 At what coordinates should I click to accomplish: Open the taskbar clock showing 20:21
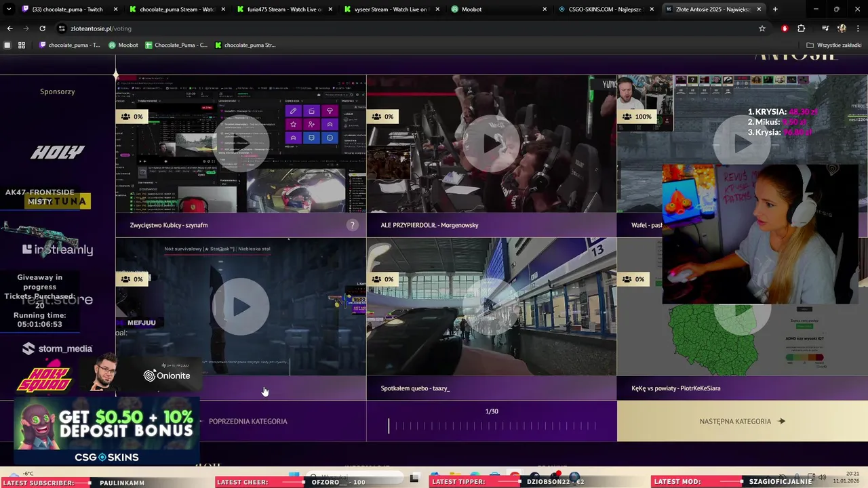847,477
